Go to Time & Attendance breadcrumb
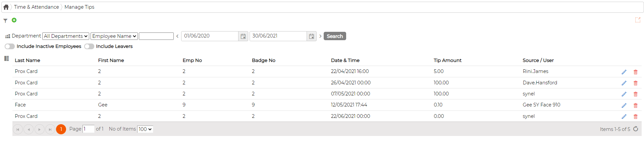644x147 pixels. coord(36,7)
